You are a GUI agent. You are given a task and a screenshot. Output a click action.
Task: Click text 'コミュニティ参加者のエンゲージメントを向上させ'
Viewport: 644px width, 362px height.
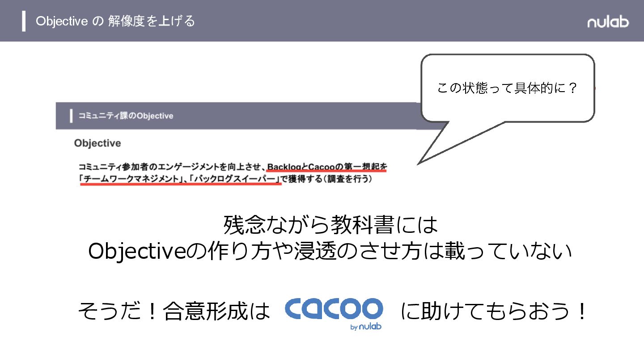point(169,167)
